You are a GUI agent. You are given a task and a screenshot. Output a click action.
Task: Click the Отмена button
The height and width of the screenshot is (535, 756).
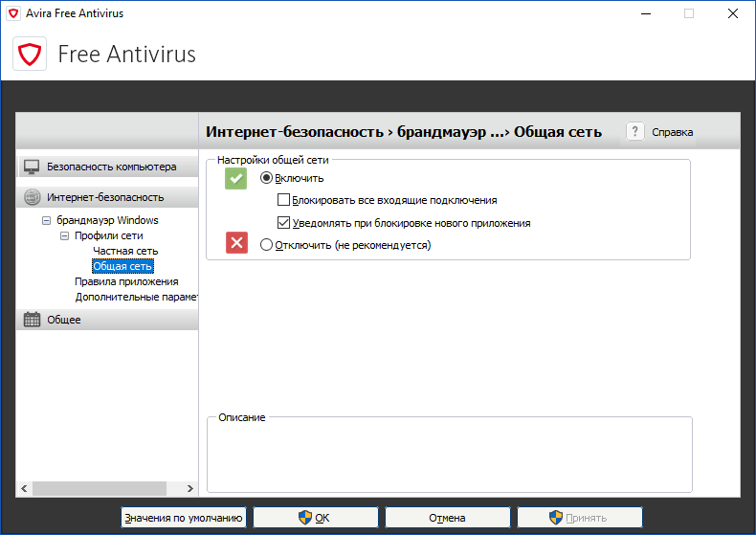[x=448, y=518]
